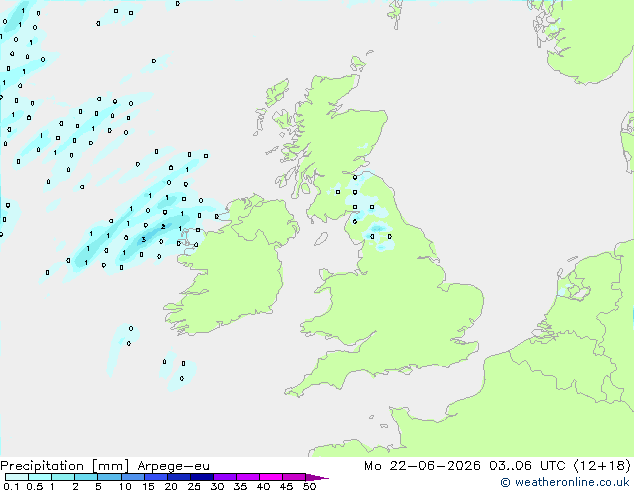Select the 30–35 mm purple legend box
Viewport: 634px width, 490px height.
pyautogui.click(x=225, y=477)
